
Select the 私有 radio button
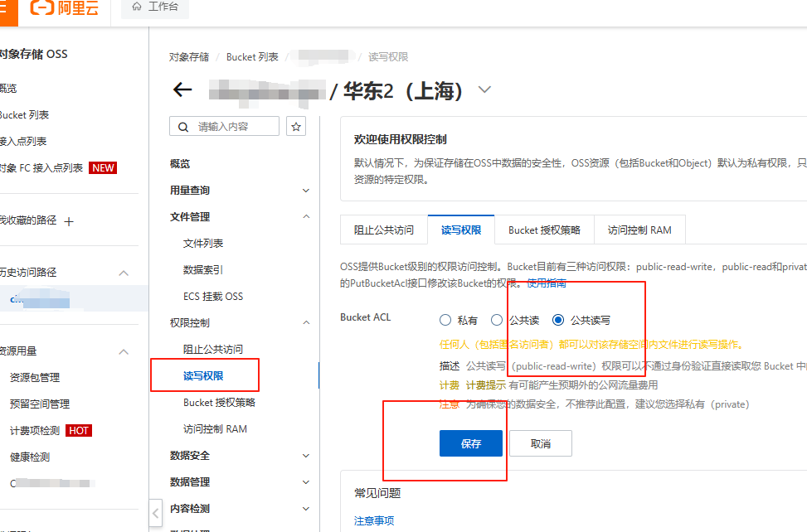tap(445, 320)
